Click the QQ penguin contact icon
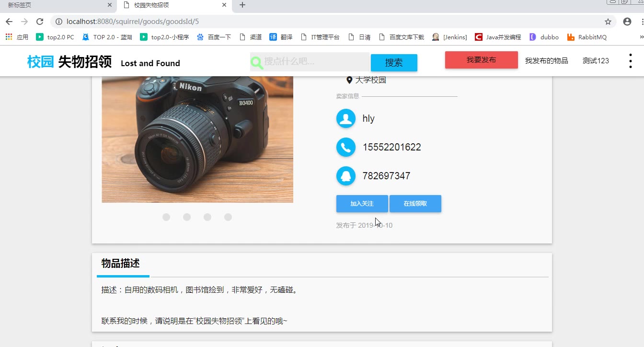The image size is (644, 347). click(x=345, y=176)
